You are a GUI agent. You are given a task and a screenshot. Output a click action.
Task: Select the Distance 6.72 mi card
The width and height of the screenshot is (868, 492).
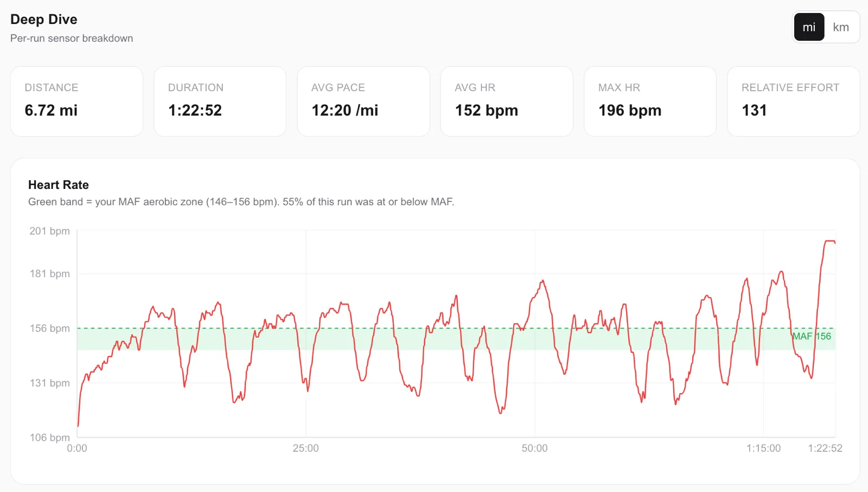76,102
